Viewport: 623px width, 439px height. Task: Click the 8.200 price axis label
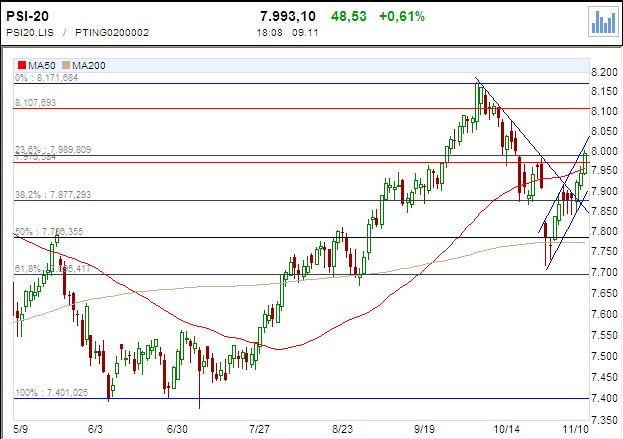pos(604,72)
